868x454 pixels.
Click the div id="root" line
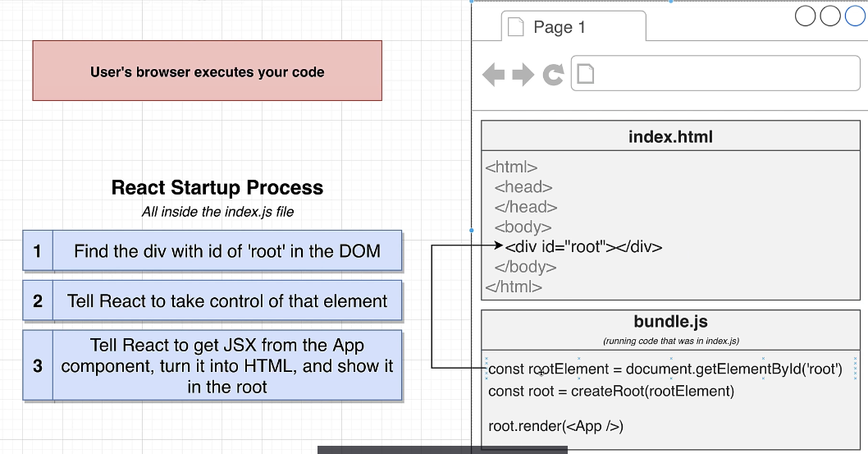tap(583, 247)
